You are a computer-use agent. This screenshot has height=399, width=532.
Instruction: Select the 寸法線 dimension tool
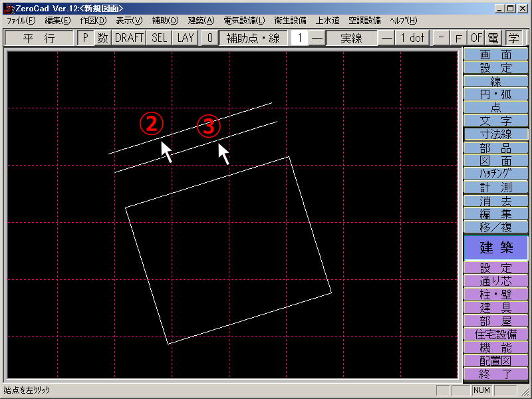tap(495, 134)
